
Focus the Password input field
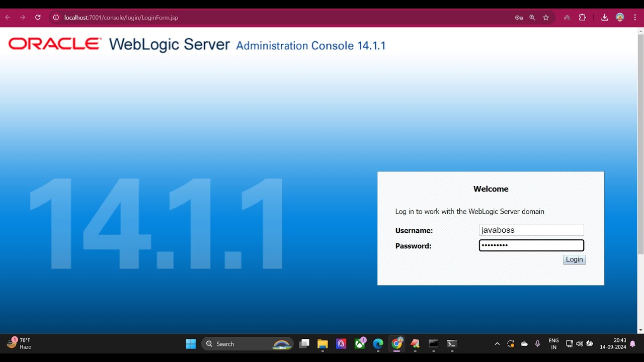(x=531, y=245)
